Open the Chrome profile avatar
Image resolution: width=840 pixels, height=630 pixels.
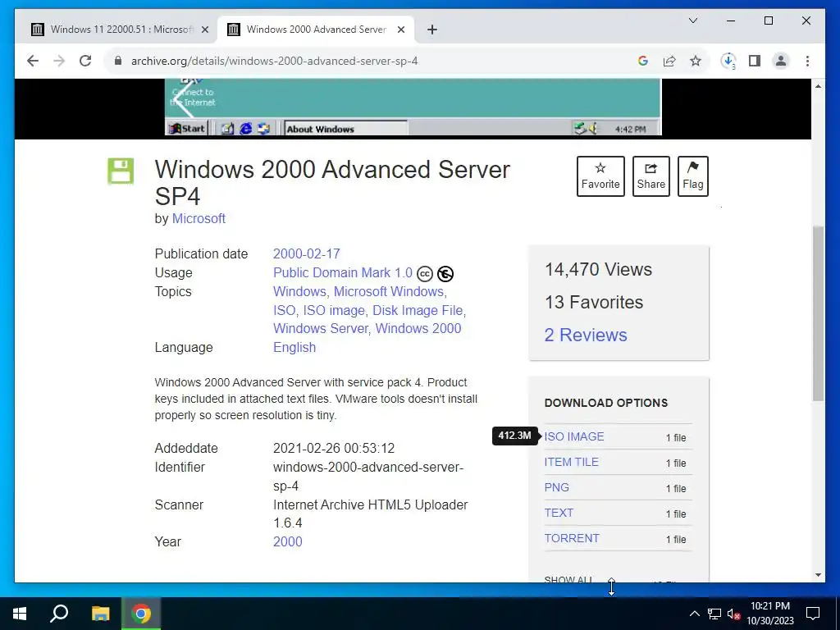pos(781,61)
